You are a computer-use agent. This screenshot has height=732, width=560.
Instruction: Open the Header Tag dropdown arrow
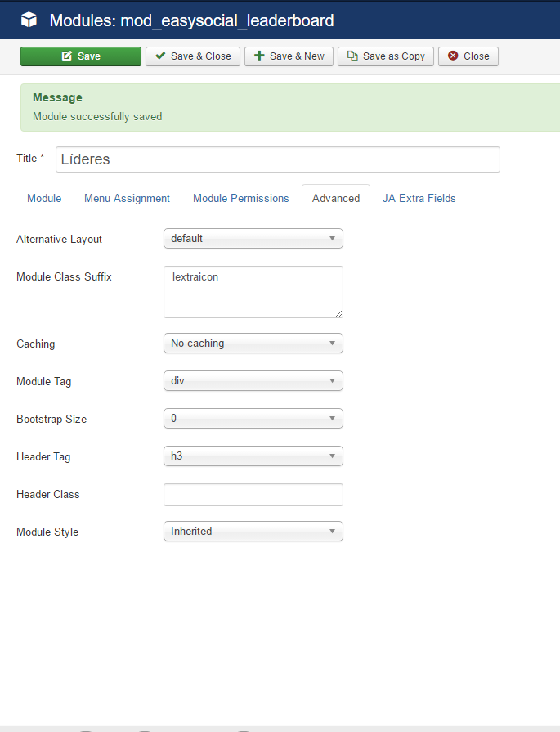[332, 456]
